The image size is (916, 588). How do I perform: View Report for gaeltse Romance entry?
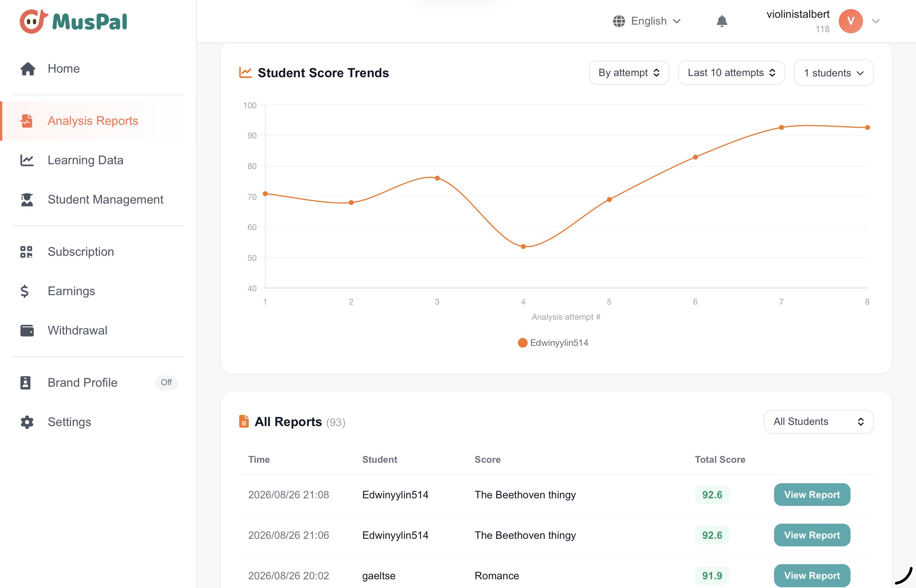[x=812, y=576]
